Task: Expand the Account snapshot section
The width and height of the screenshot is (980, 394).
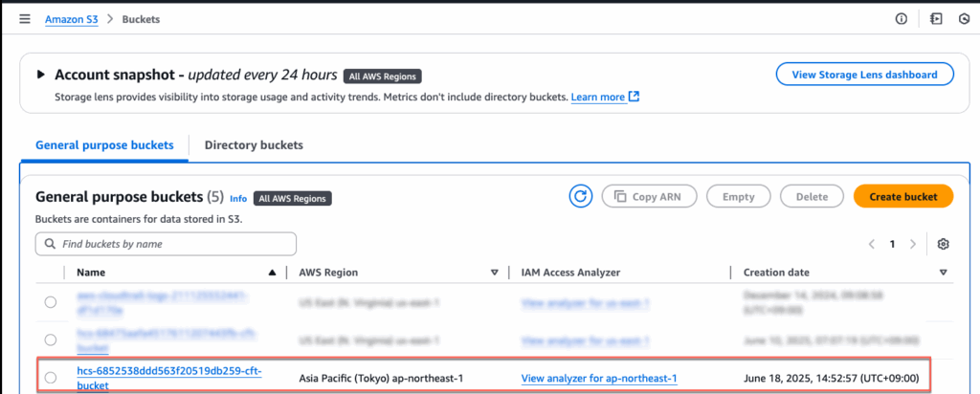Action: click(x=40, y=75)
